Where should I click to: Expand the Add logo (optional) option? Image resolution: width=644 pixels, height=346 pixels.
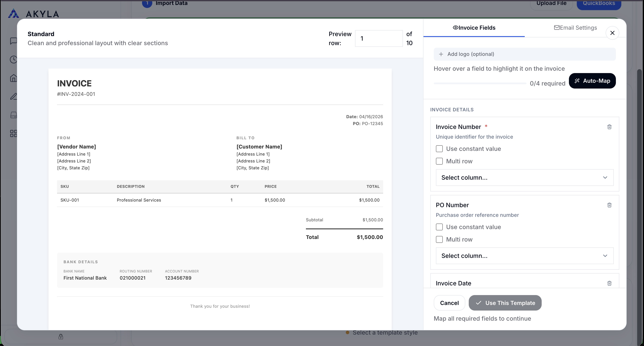524,54
